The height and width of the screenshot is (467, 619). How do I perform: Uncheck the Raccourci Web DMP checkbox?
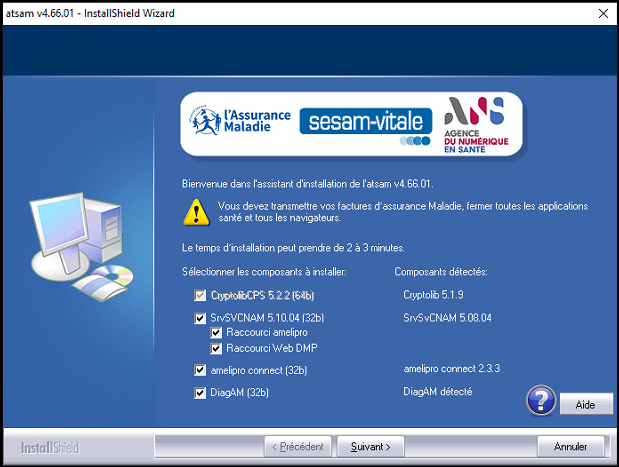click(x=216, y=349)
